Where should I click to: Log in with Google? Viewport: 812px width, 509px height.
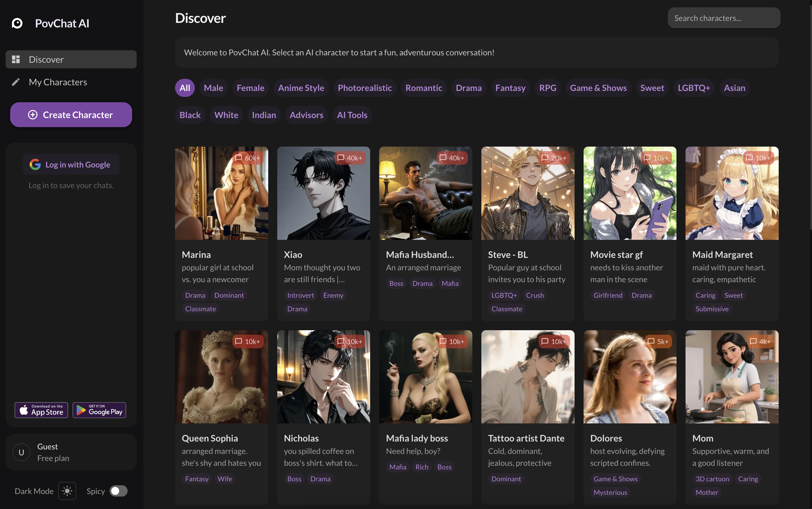(x=71, y=165)
